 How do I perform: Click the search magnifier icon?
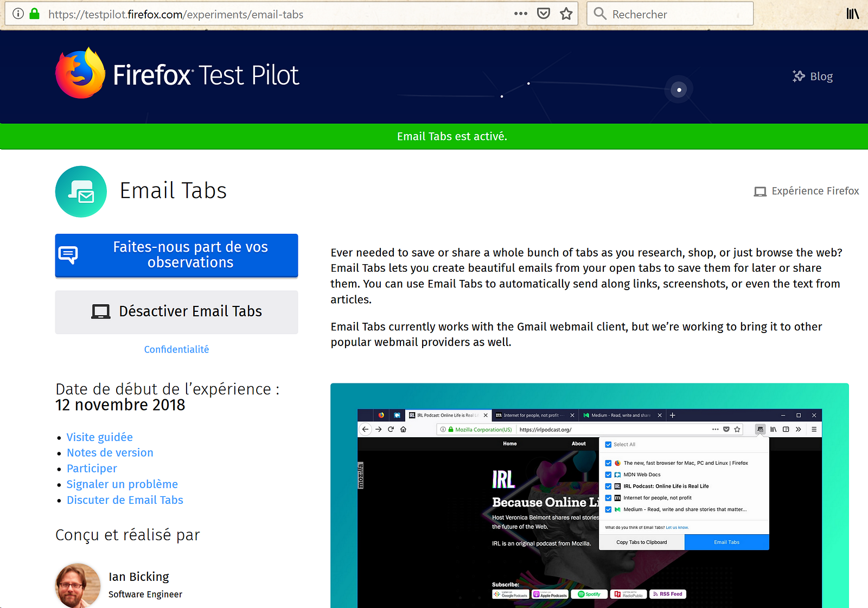point(600,14)
